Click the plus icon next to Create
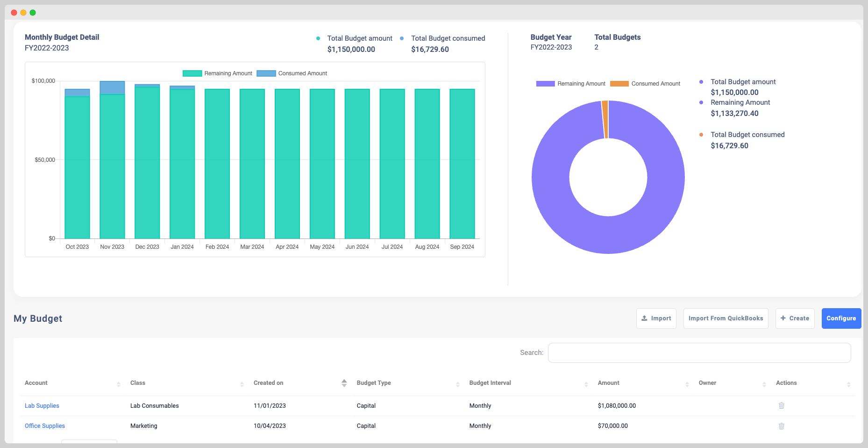The height and width of the screenshot is (448, 868). pyautogui.click(x=783, y=318)
